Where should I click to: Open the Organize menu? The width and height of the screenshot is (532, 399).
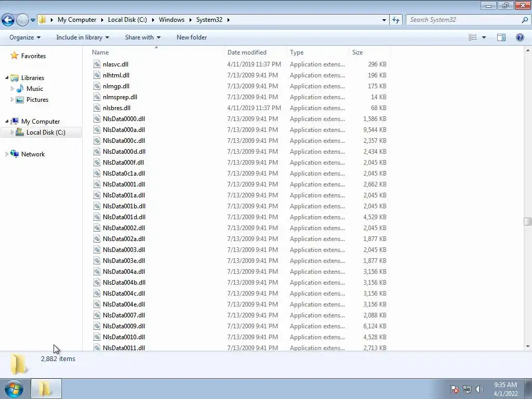point(25,37)
